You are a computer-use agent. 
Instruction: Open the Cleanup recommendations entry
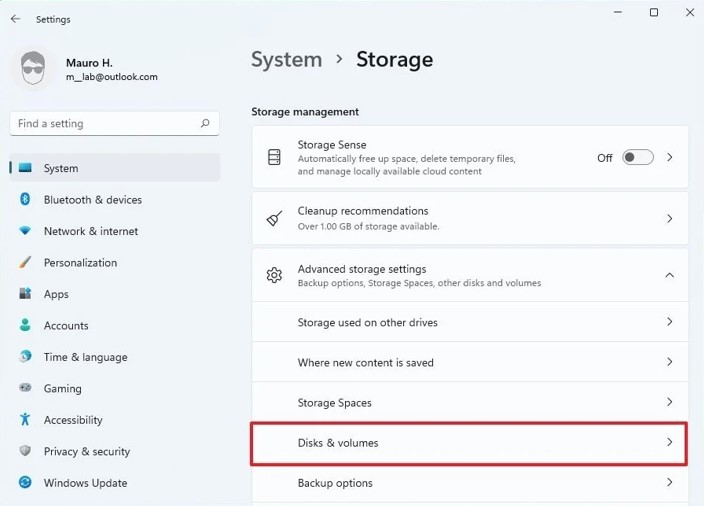470,218
